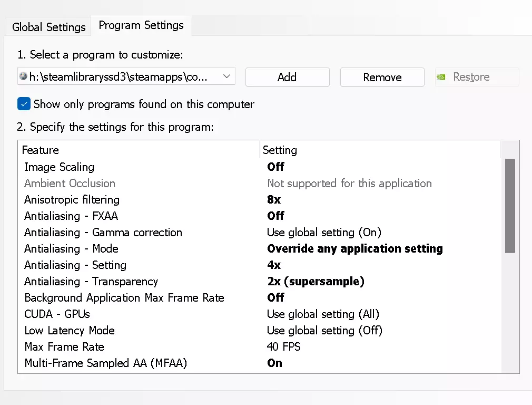
Task: Open the program selection dropdown
Action: click(226, 76)
